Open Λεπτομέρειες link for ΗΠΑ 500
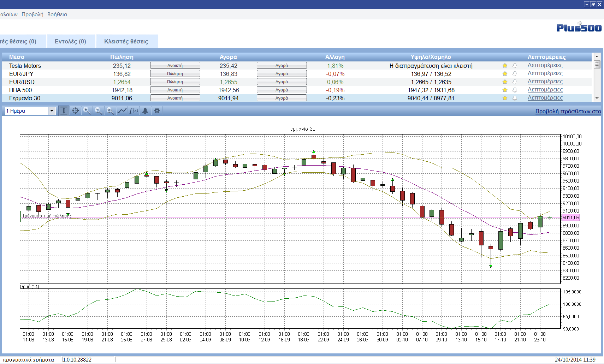Screen dimensions: 604x364 click(545, 90)
